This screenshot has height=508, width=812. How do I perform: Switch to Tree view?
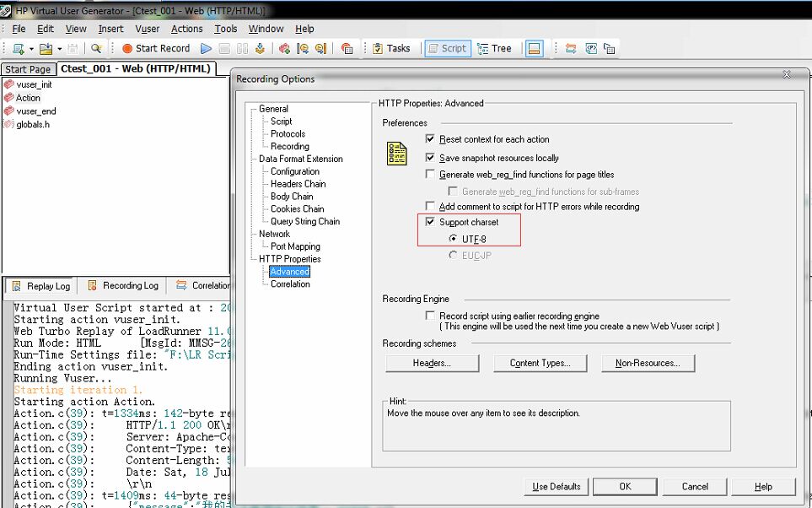[495, 48]
